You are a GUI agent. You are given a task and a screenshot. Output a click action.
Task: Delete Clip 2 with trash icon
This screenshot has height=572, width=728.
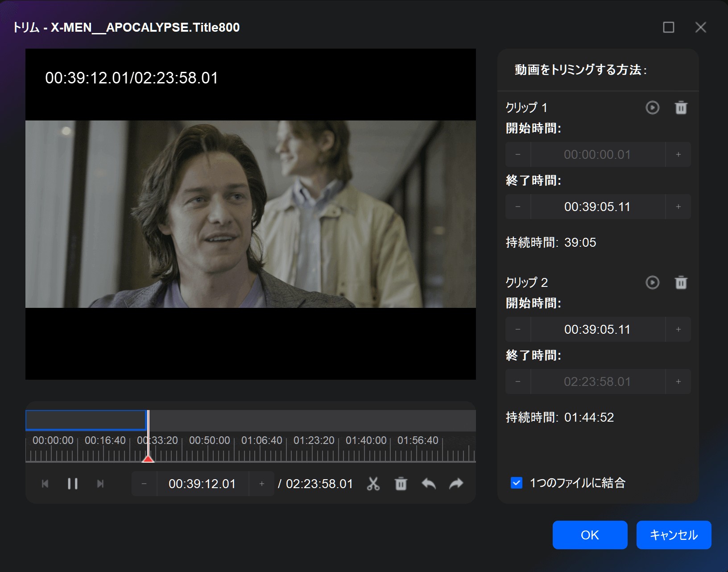click(x=681, y=282)
